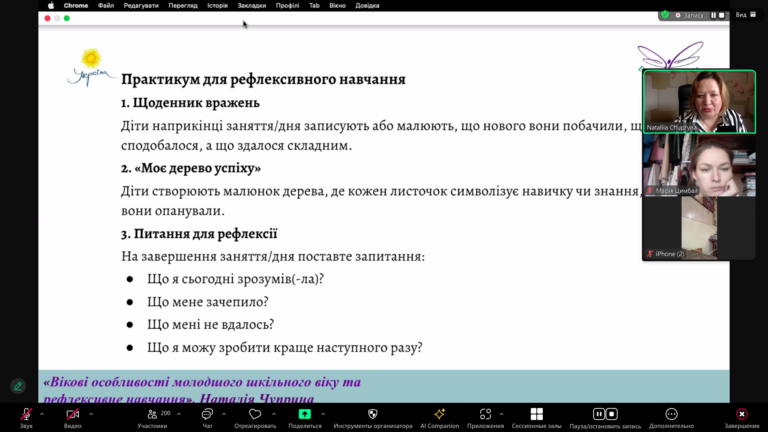Open Сессионные залы breakout rooms
The image size is (768, 432).
click(537, 414)
